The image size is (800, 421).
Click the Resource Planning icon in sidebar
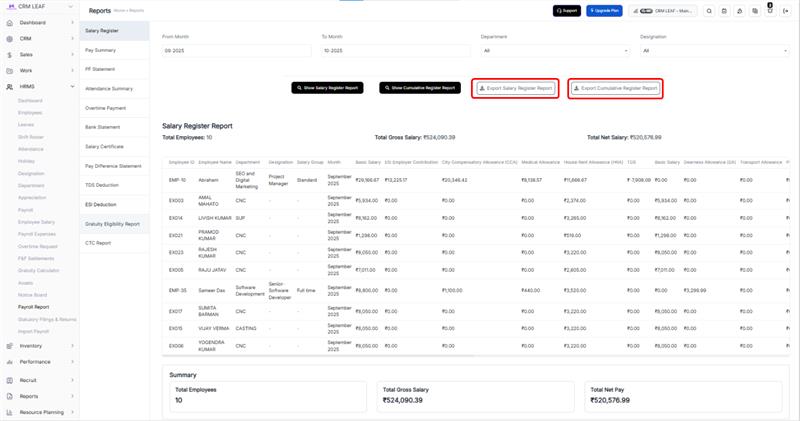10,412
